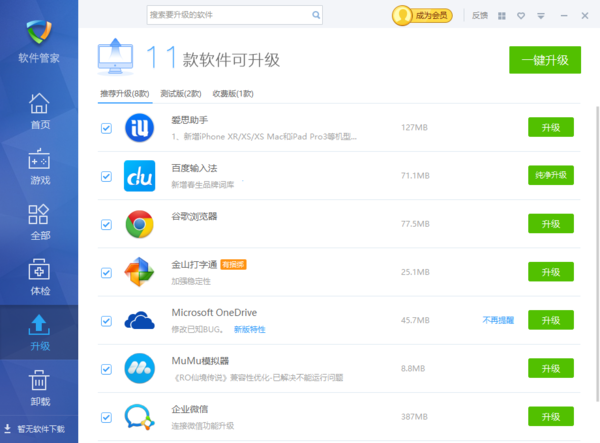Screen dimensions: 600x443
Task: Uncheck the 企业微信 checkbox
Action: coord(106,417)
